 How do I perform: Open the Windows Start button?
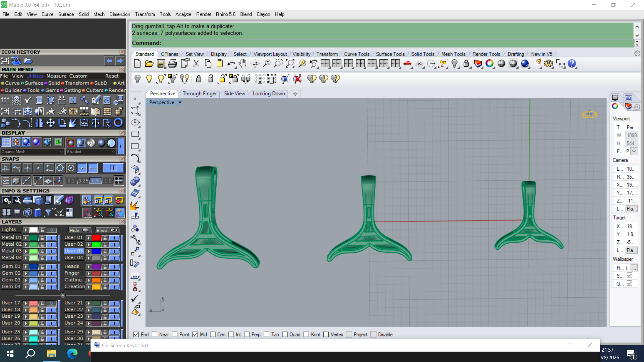(x=10, y=354)
